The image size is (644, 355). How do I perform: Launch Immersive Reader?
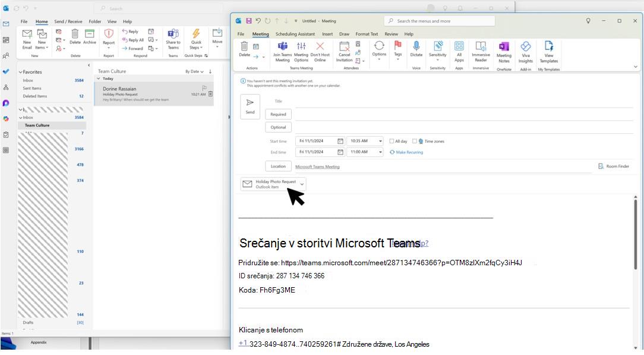point(481,52)
